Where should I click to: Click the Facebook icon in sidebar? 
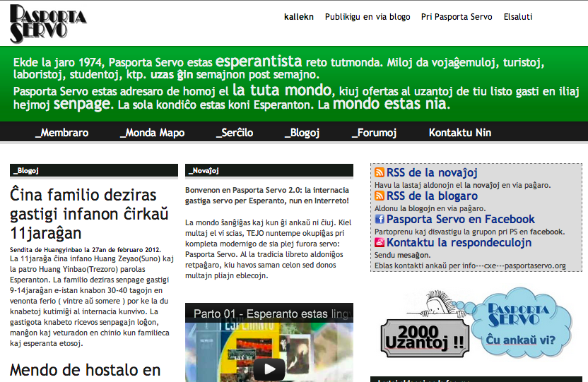tap(380, 219)
